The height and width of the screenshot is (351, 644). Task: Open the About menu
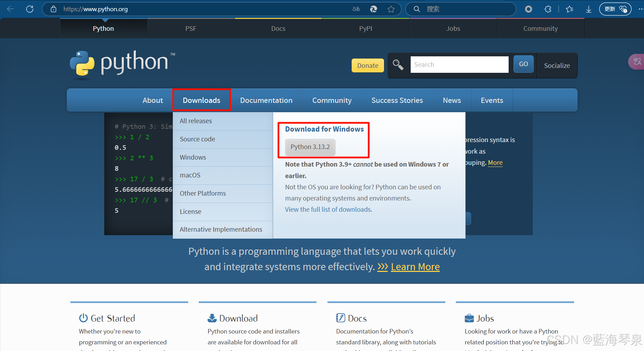click(153, 100)
